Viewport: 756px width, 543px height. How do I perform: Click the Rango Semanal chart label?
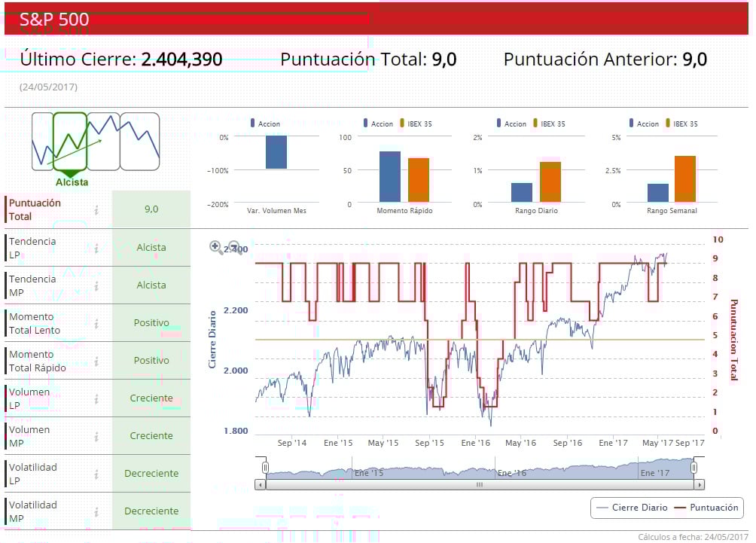point(672,211)
